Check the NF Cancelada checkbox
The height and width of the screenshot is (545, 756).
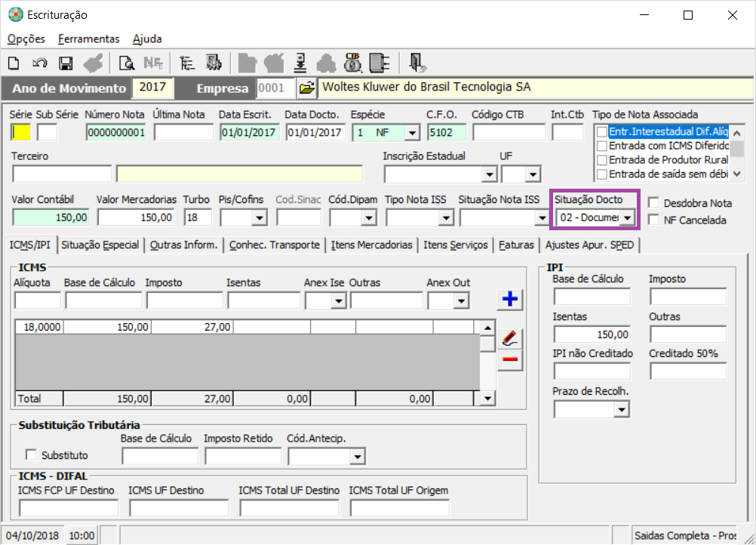coord(653,220)
